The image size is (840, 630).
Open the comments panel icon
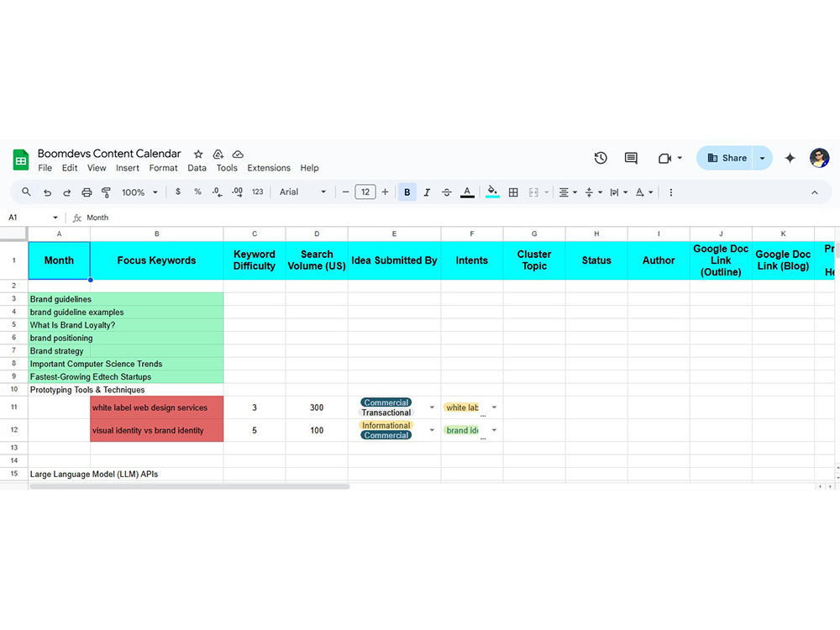tap(631, 158)
